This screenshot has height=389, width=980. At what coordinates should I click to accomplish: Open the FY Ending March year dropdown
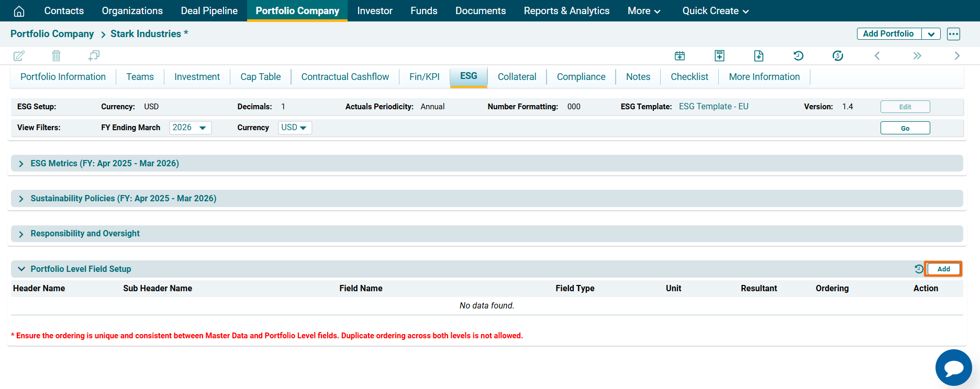click(190, 128)
